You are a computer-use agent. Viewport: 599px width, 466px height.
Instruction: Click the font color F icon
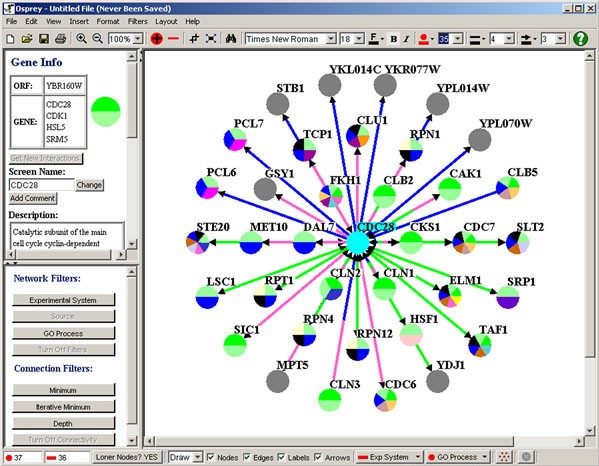(x=374, y=39)
